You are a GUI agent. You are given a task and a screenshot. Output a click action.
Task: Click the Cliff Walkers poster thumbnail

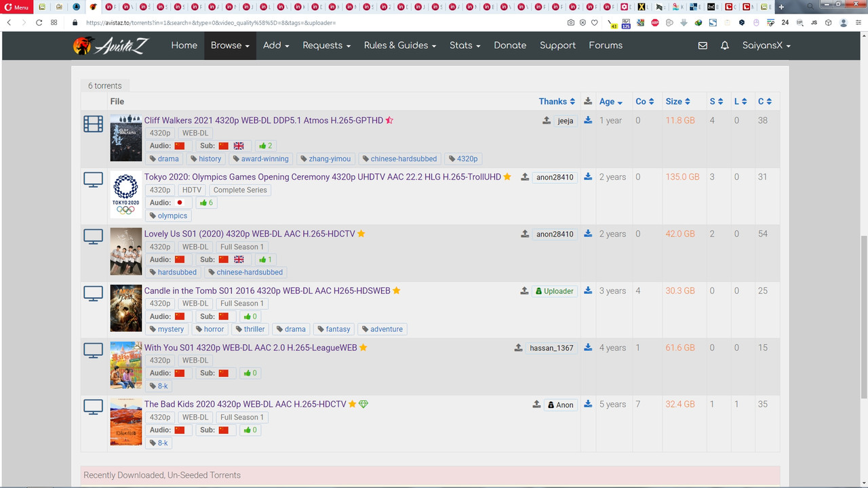[x=126, y=138]
